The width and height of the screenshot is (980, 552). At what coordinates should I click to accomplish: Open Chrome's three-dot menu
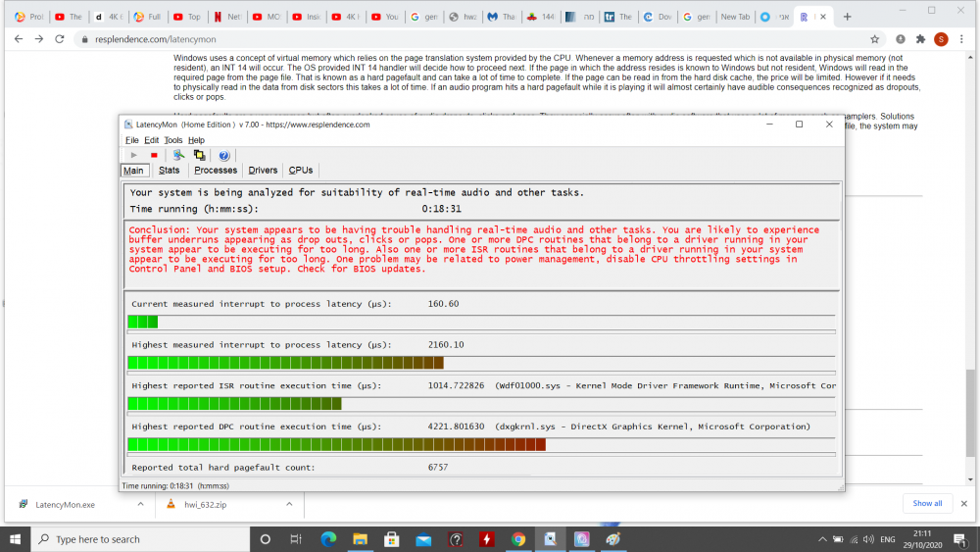[961, 39]
